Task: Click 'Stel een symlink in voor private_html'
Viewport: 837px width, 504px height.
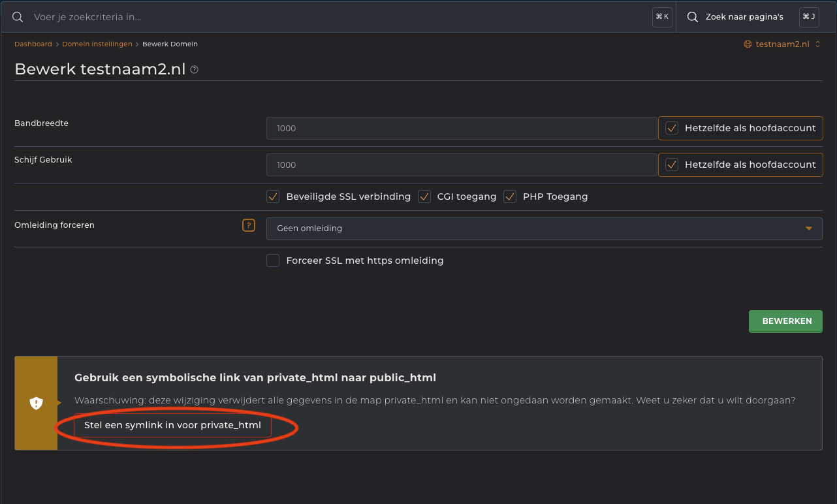Action: pyautogui.click(x=172, y=425)
